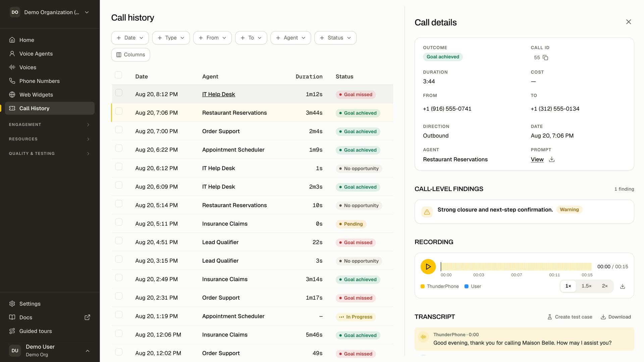Expand the Engagement sidebar section

click(x=50, y=125)
